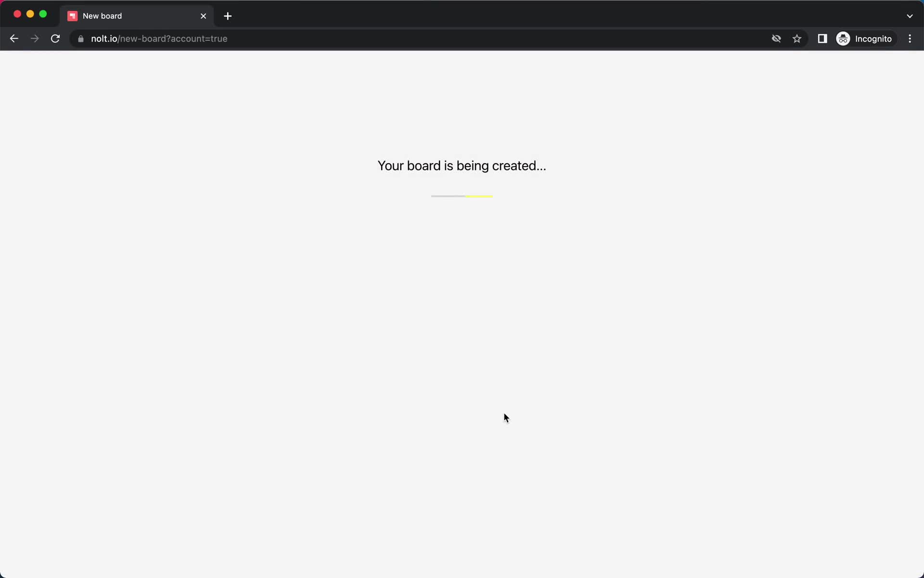Select the nolt.io address bar URL
924x578 pixels.
click(159, 38)
